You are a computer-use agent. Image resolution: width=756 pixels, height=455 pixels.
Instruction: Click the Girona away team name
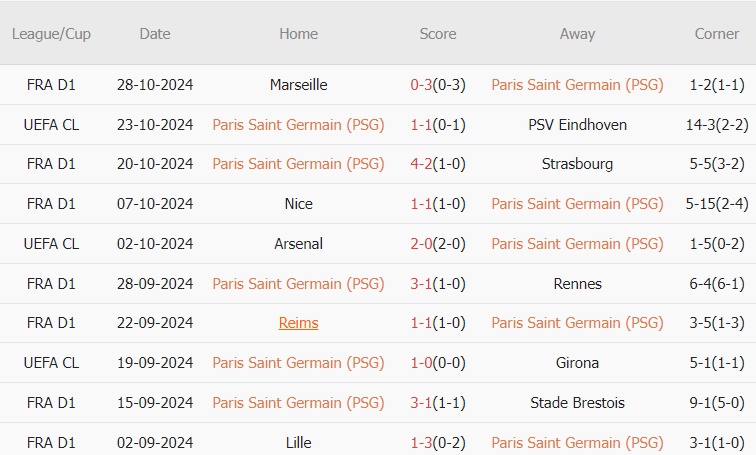tap(577, 363)
